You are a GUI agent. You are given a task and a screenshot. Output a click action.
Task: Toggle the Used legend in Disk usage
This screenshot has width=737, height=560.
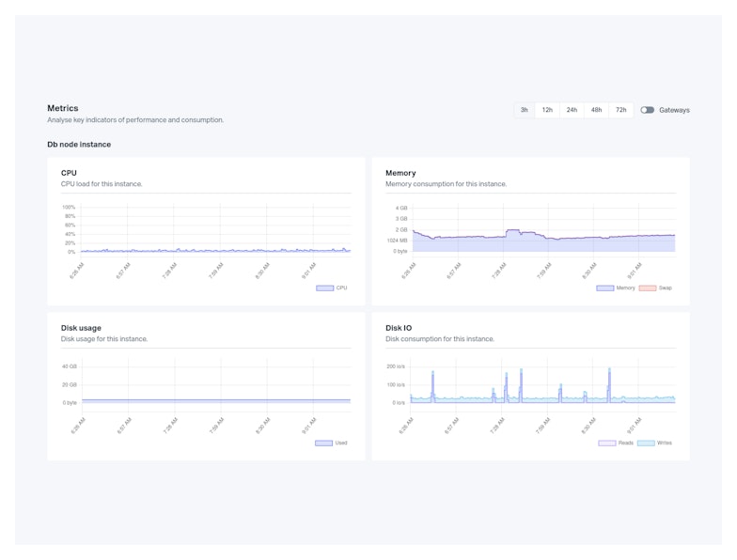pos(323,443)
